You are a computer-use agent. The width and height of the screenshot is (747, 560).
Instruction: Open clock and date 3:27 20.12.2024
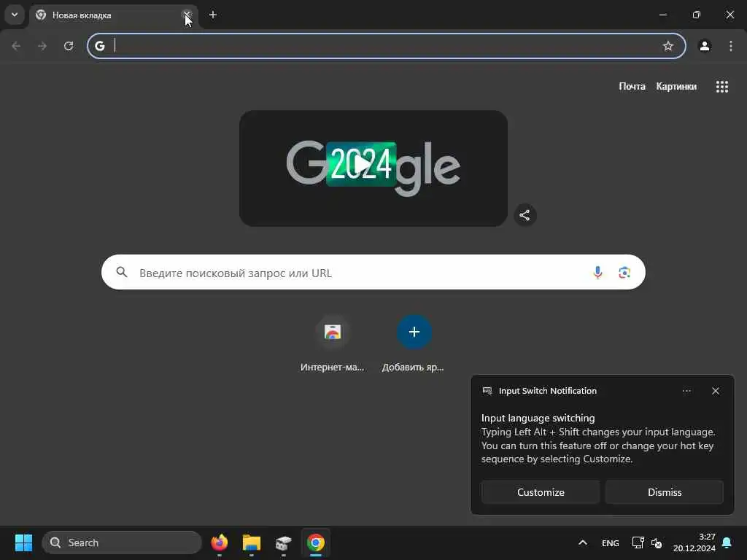point(694,542)
